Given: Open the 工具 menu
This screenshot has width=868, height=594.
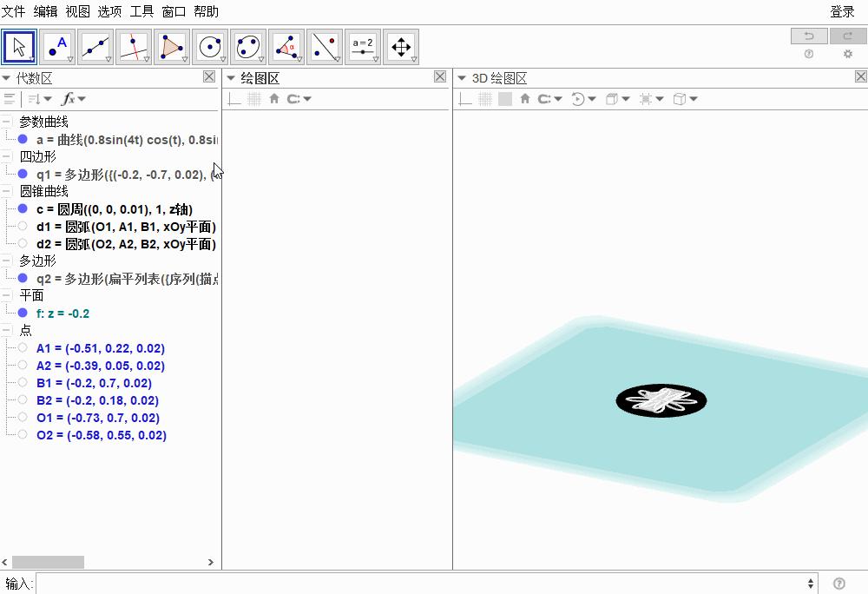Looking at the screenshot, I should click(x=141, y=11).
